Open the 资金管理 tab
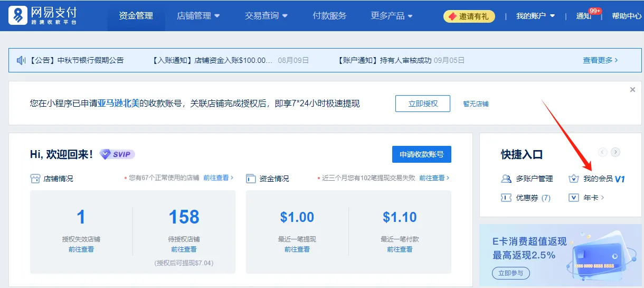The image size is (644, 288). click(136, 16)
